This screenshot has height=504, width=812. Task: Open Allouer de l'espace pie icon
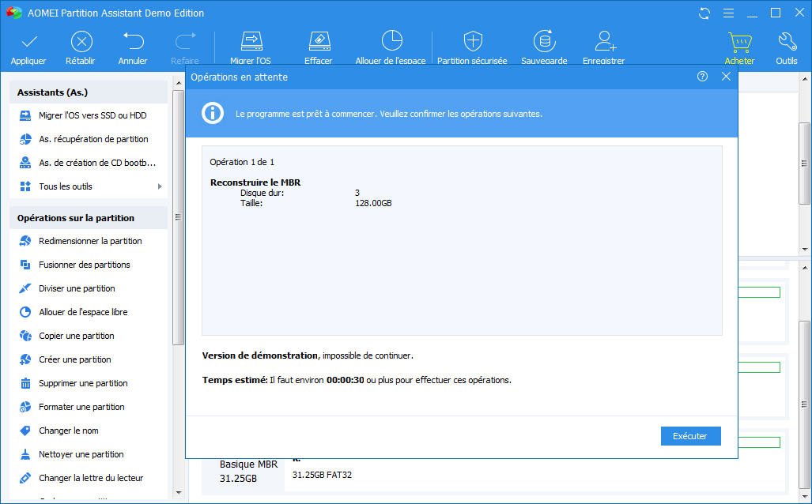(x=391, y=41)
